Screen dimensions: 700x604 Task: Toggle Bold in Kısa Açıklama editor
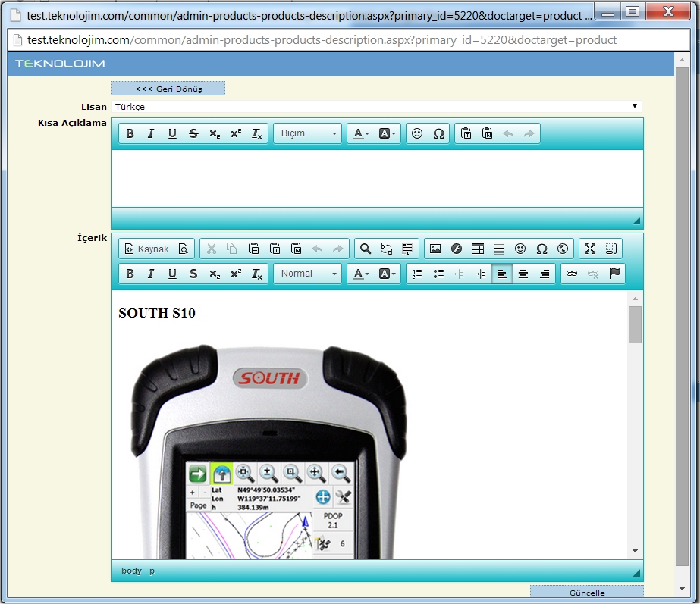[130, 134]
